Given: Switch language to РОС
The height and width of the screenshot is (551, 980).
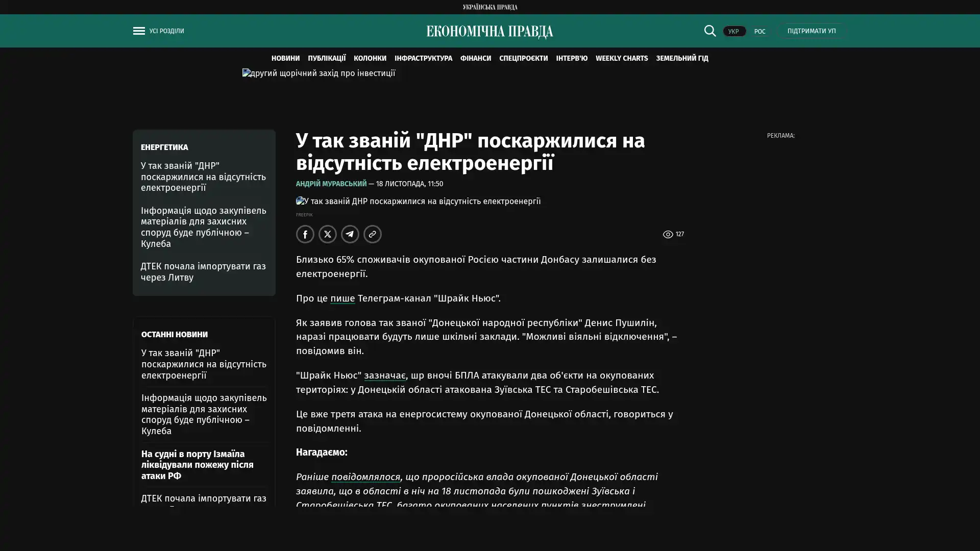Looking at the screenshot, I should pyautogui.click(x=759, y=32).
